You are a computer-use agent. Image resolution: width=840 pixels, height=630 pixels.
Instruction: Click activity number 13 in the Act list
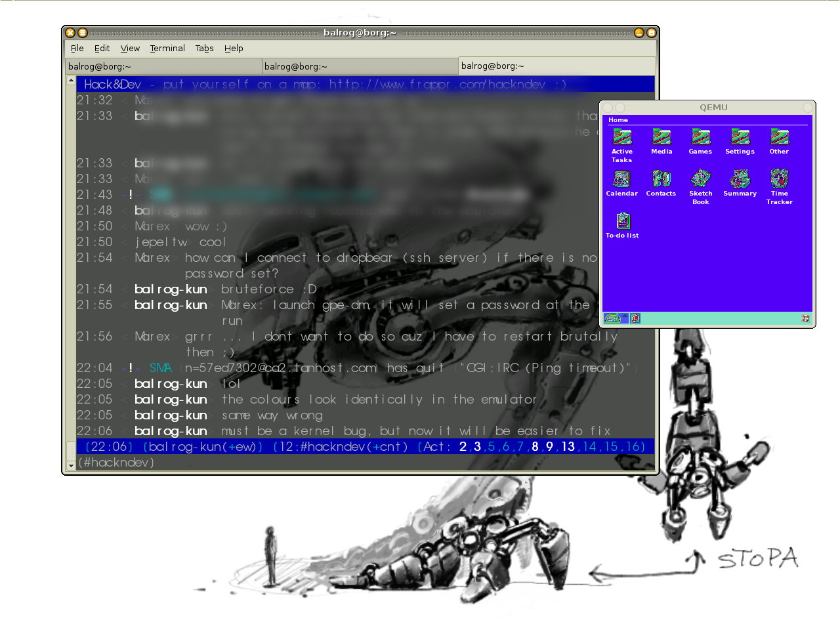click(568, 446)
